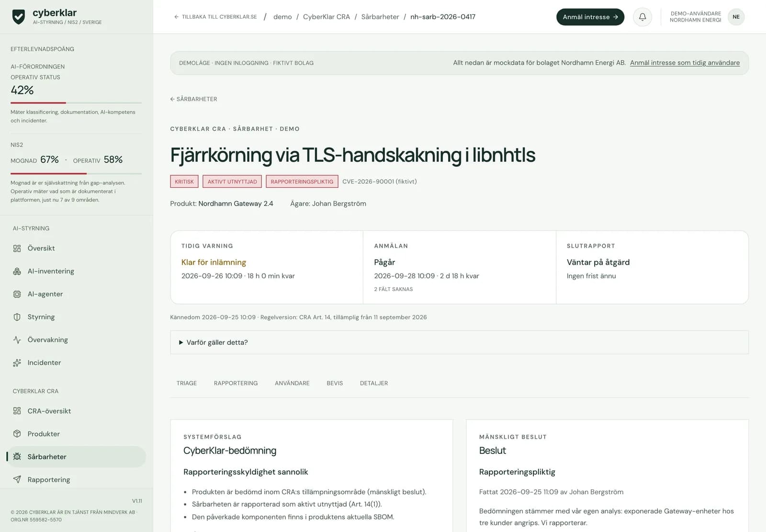The width and height of the screenshot is (766, 532).
Task: Click the Översikt grid icon
Action: point(17,248)
